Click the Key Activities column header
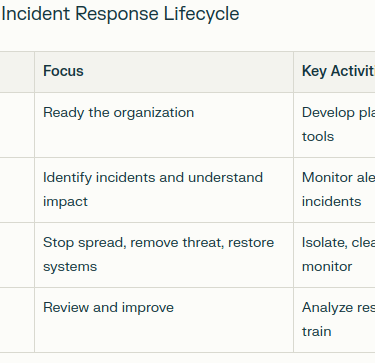Viewport: 375px width, 363px height. coord(334,72)
